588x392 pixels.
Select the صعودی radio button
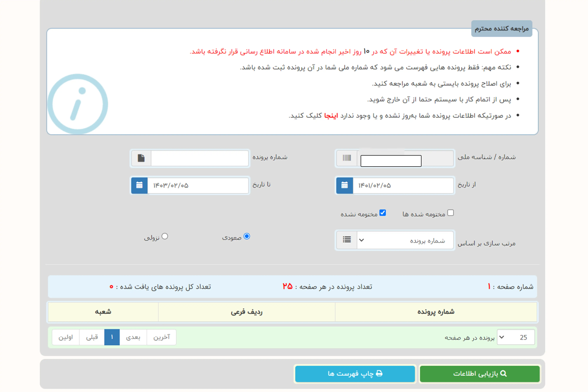247,236
